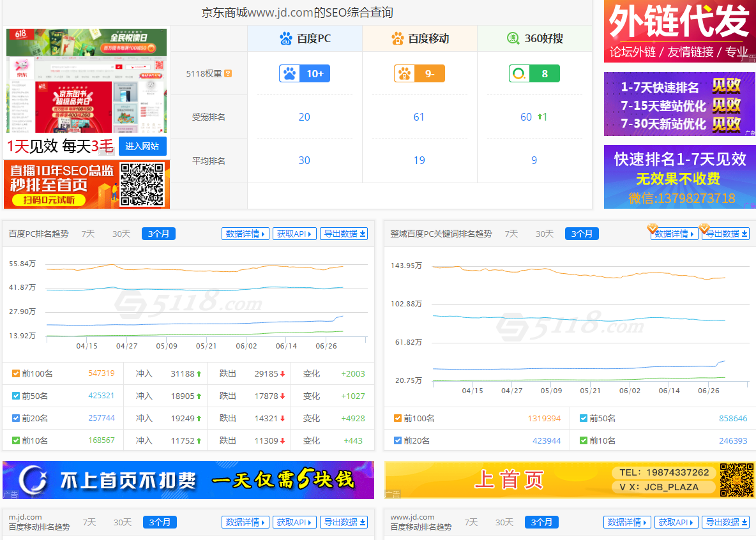Toggle 前50名 checkbox in 整域 keyword panel
Viewport: 756px width, 540px height.
584,419
